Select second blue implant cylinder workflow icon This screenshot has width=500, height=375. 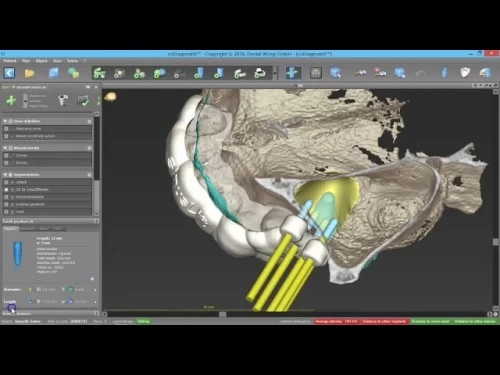[219, 73]
